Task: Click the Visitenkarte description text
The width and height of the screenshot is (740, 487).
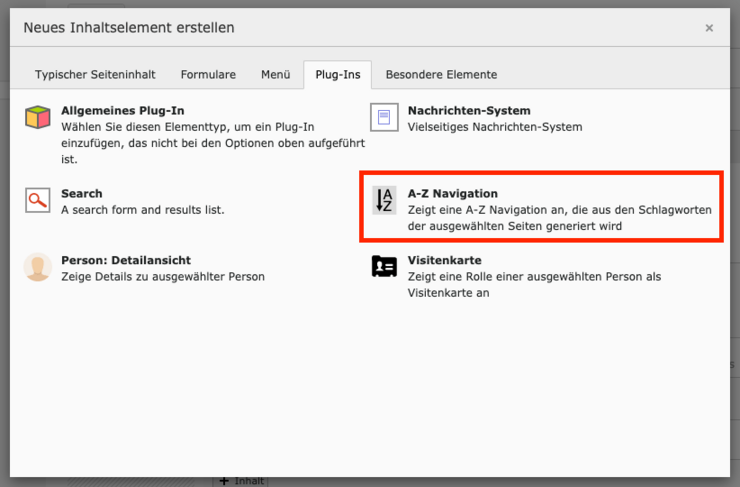Action: (534, 284)
